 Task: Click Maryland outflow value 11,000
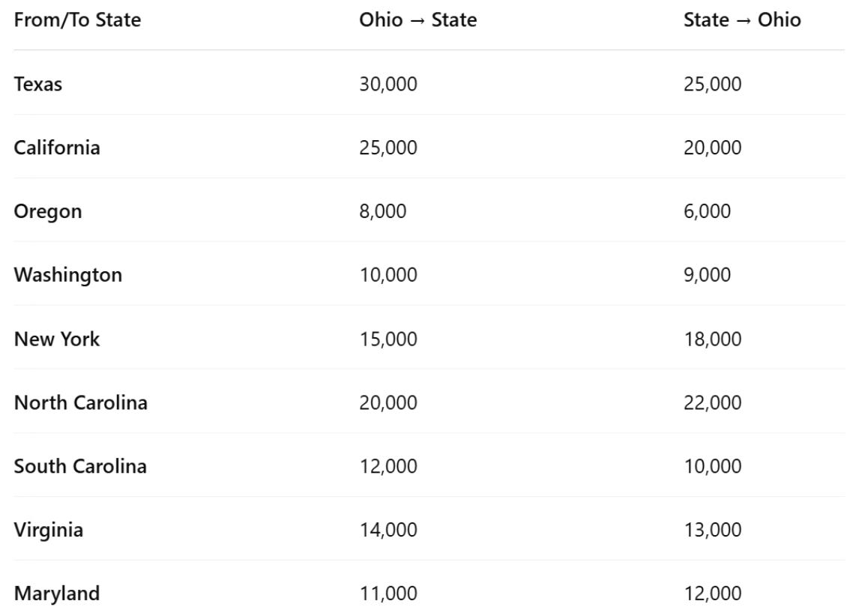388,594
